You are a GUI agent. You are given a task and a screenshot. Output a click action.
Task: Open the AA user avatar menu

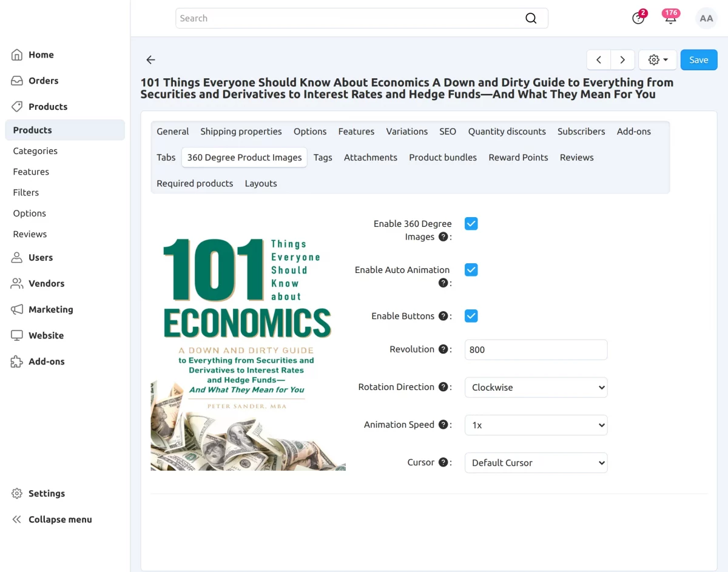pyautogui.click(x=706, y=18)
